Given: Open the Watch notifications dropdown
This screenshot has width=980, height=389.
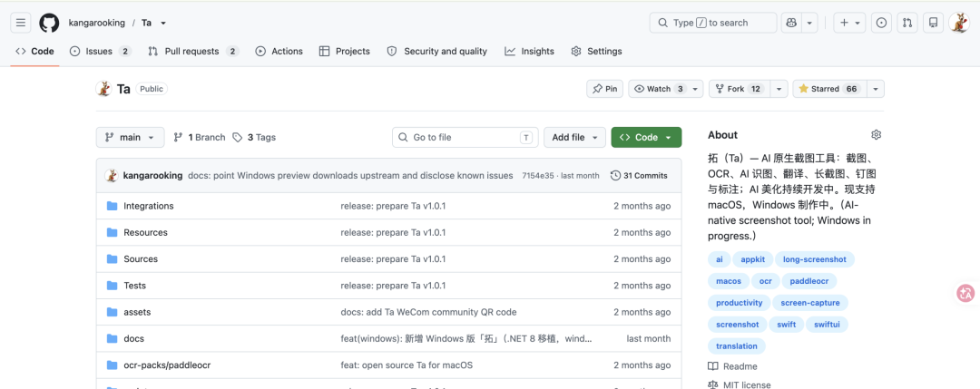Looking at the screenshot, I should click(x=666, y=89).
